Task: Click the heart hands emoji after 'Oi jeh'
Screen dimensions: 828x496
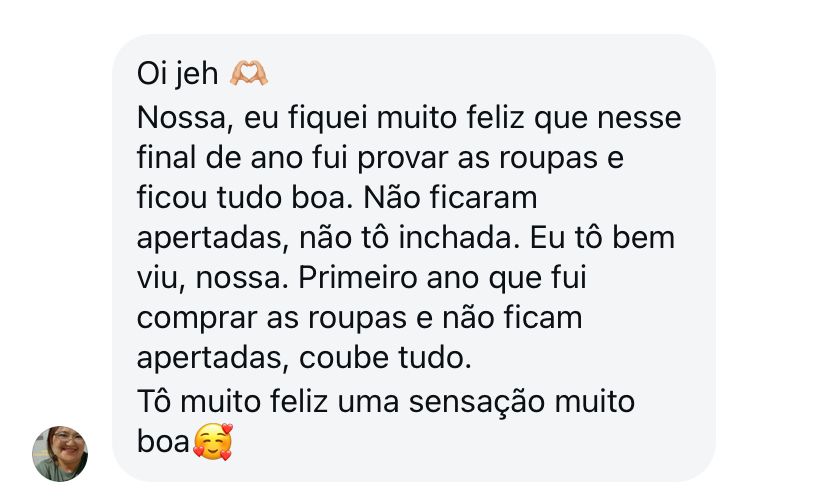Action: click(249, 76)
